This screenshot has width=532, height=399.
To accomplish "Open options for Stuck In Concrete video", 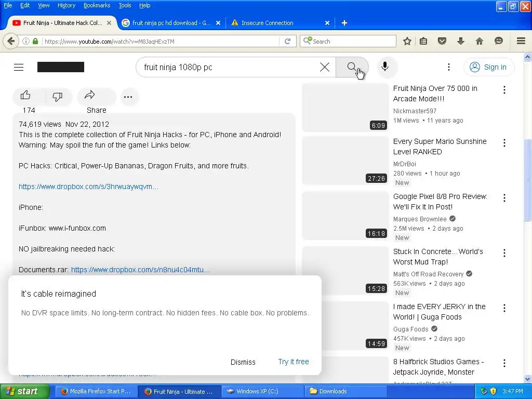I will [504, 253].
